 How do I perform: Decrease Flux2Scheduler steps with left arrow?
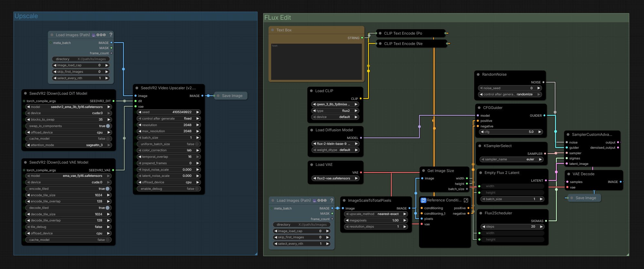(x=484, y=227)
